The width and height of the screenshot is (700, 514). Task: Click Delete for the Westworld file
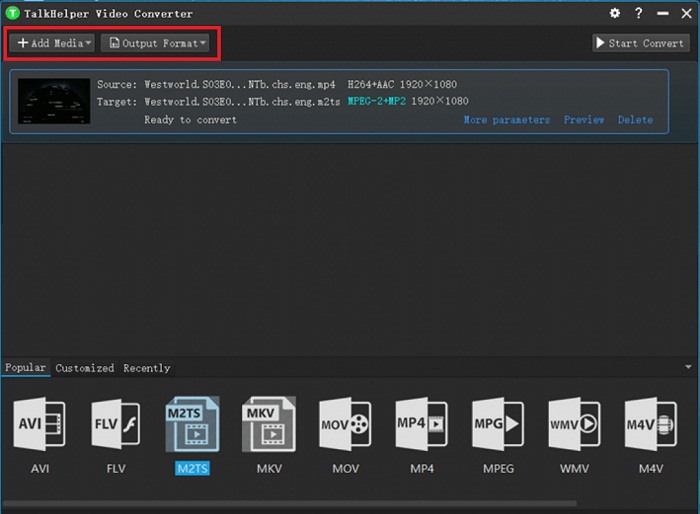pyautogui.click(x=635, y=120)
